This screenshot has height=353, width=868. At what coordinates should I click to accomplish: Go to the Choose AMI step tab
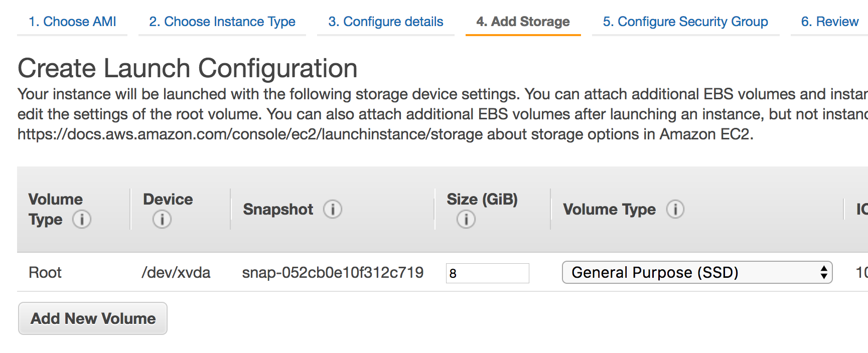[72, 22]
